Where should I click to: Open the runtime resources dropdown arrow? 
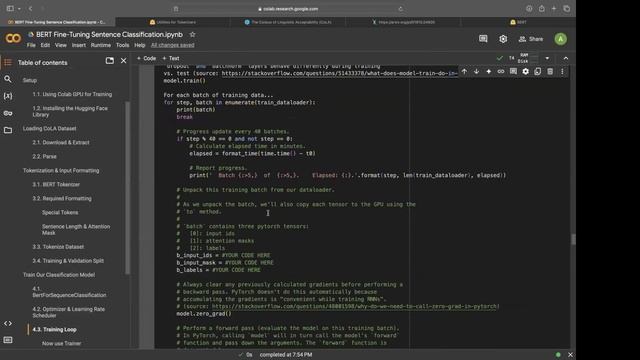coord(547,58)
